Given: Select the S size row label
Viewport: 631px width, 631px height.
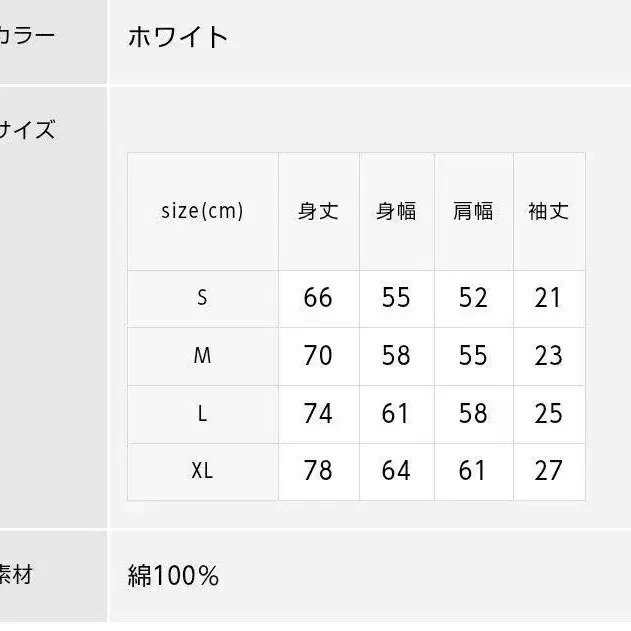Looking at the screenshot, I should pos(202,297).
